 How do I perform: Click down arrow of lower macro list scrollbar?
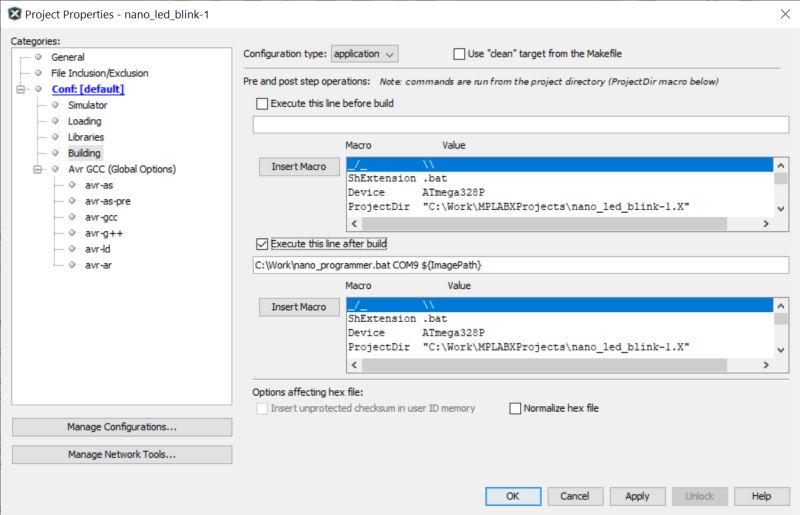coord(781,350)
